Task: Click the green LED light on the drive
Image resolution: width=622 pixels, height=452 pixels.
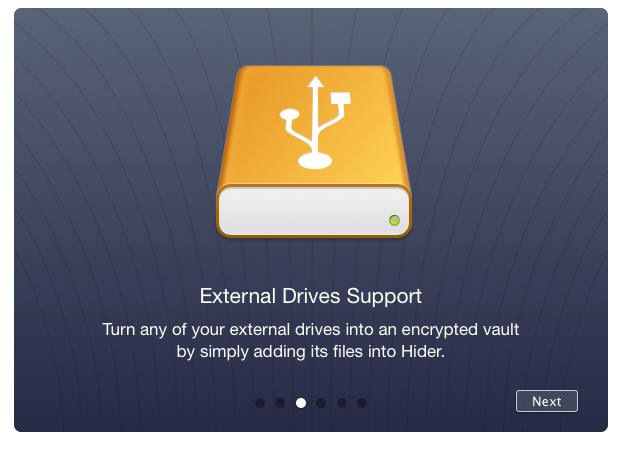Action: coord(394,220)
